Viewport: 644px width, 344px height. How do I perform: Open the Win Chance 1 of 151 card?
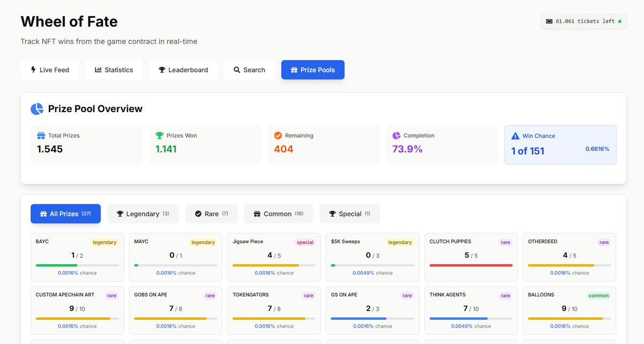(x=560, y=145)
